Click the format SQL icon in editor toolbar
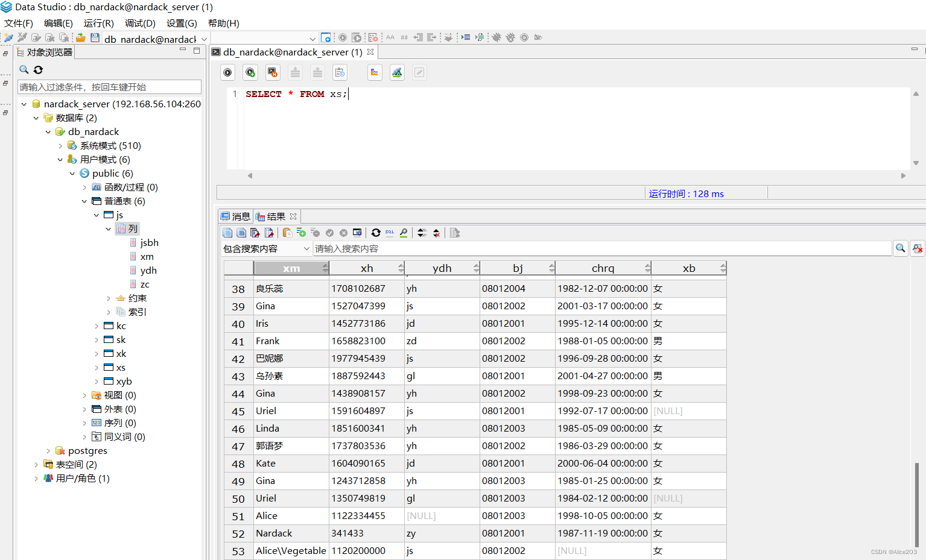 click(375, 72)
